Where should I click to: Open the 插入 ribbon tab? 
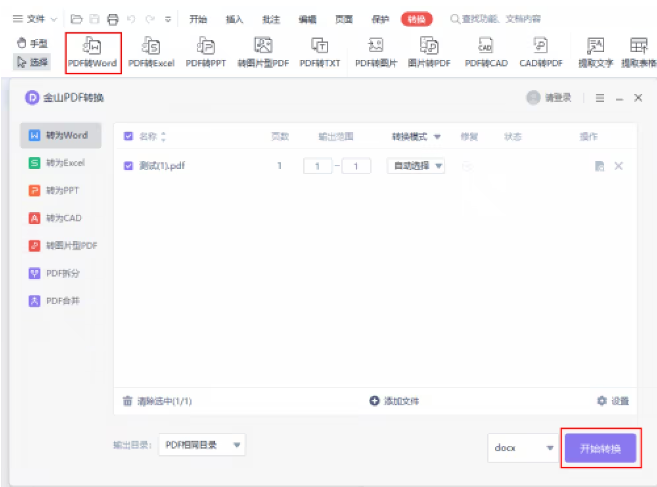pyautogui.click(x=234, y=19)
